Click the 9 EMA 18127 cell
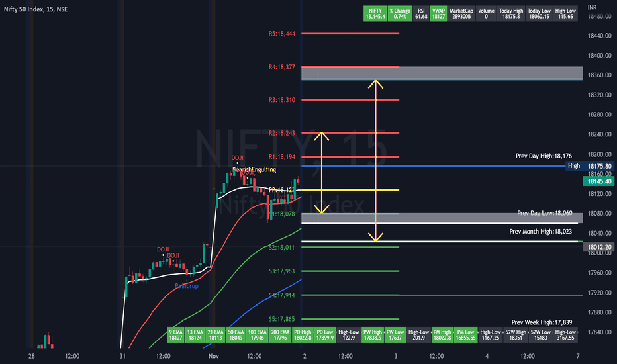This screenshot has width=617, height=364. 175,335
